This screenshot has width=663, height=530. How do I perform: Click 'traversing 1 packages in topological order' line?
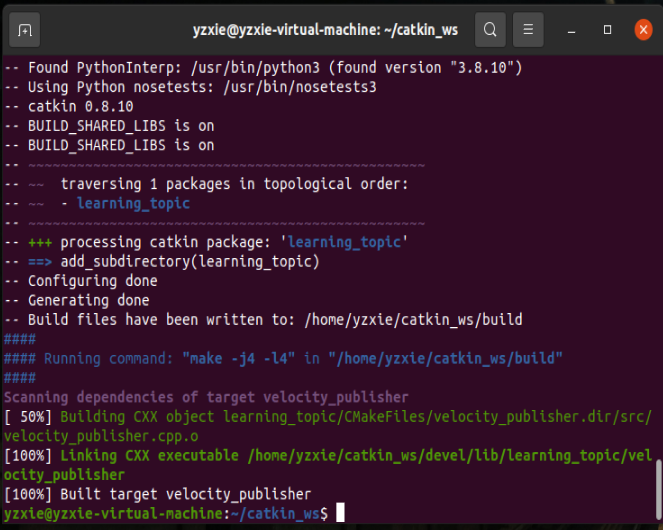[x=206, y=184]
